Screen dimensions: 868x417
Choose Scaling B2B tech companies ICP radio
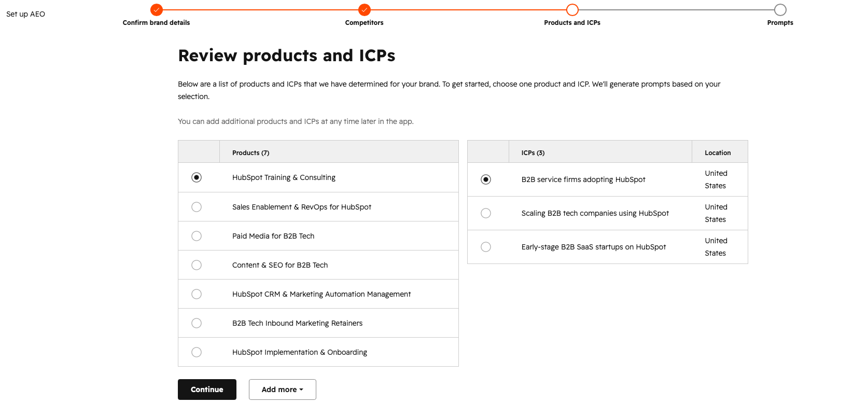(x=486, y=213)
